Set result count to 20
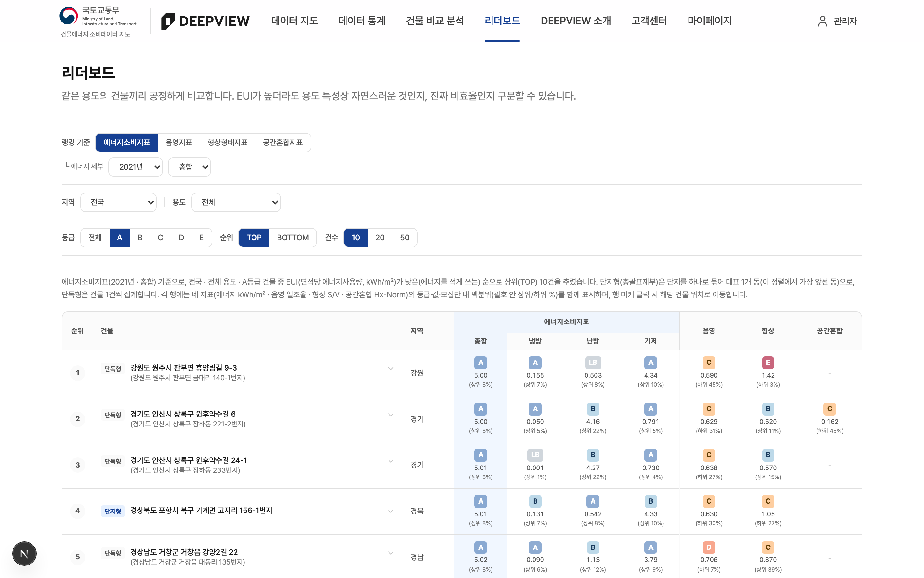This screenshot has height=578, width=924. [x=380, y=238]
